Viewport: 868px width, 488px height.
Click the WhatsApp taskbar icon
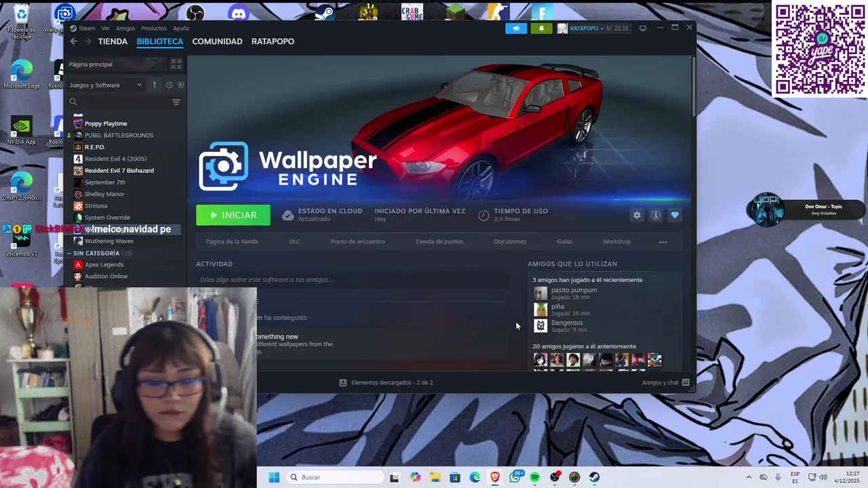pyautogui.click(x=515, y=477)
